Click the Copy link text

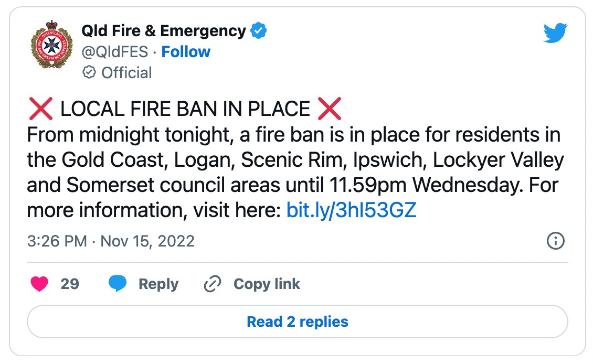click(x=267, y=284)
